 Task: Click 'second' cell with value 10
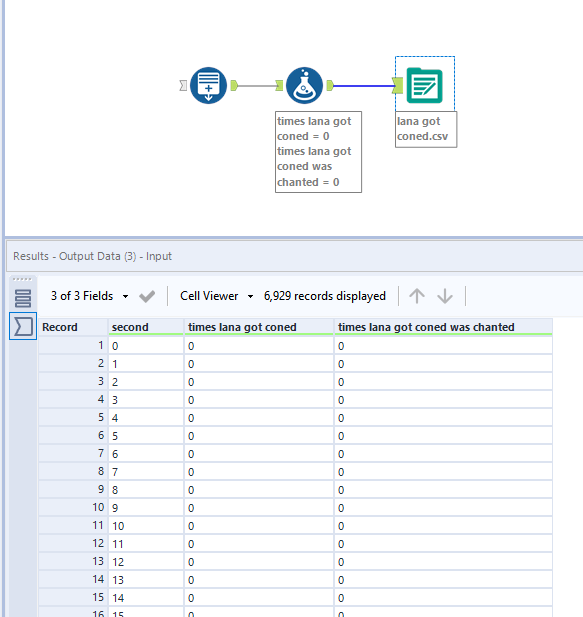click(146, 526)
